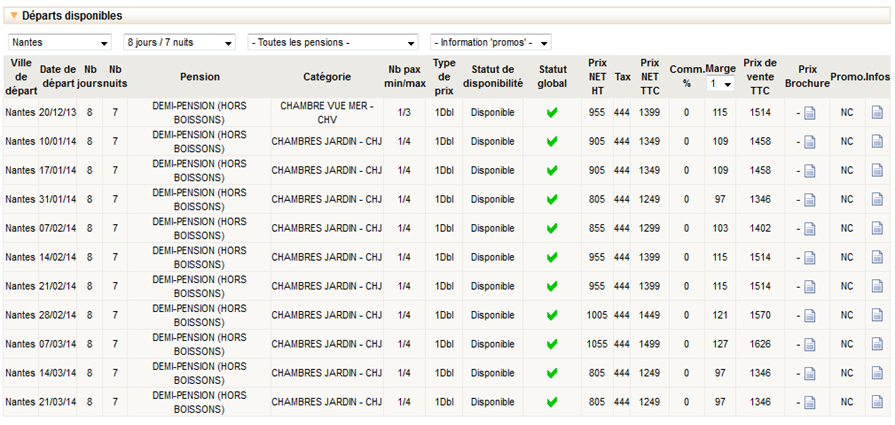Select the CHAMBRE VUE MER - CHV category cell
Image resolution: width=895 pixels, height=425 pixels.
(326, 112)
